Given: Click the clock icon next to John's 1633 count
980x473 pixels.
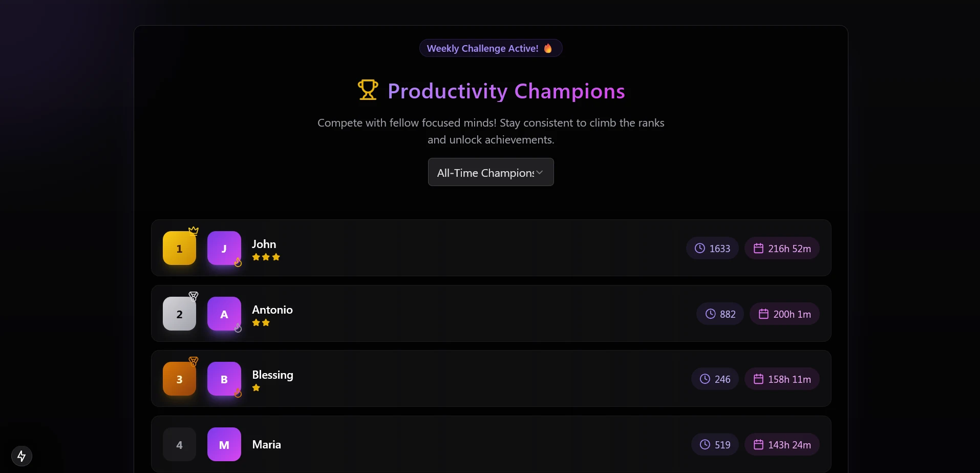Looking at the screenshot, I should 700,248.
